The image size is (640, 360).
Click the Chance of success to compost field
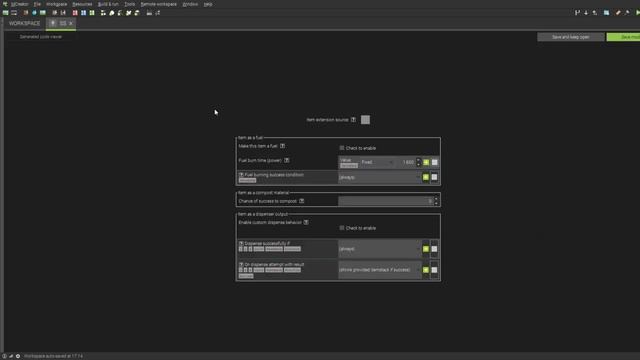386,201
